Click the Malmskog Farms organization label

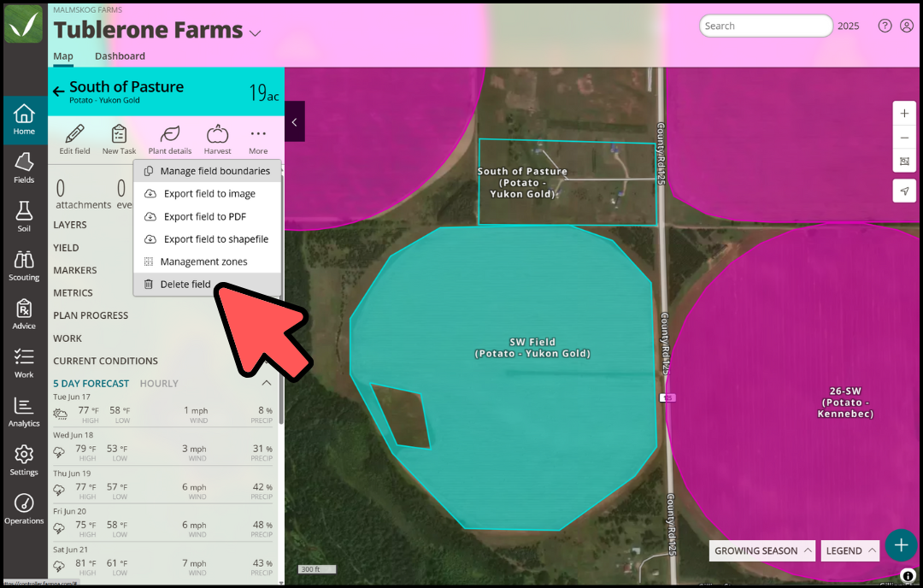pos(88,10)
